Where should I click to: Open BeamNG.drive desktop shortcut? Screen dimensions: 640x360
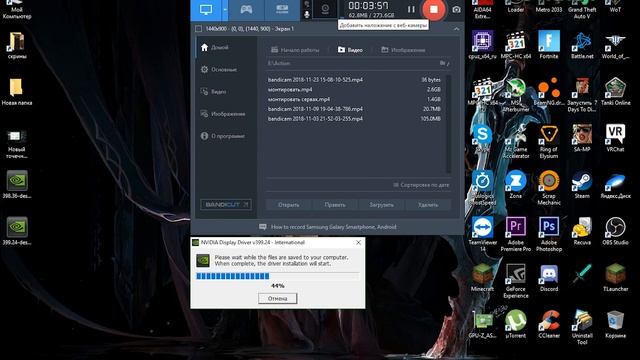[x=549, y=91]
